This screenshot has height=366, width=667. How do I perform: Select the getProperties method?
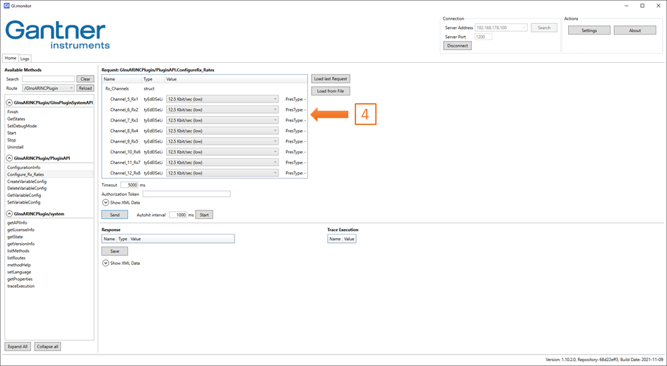[x=20, y=279]
